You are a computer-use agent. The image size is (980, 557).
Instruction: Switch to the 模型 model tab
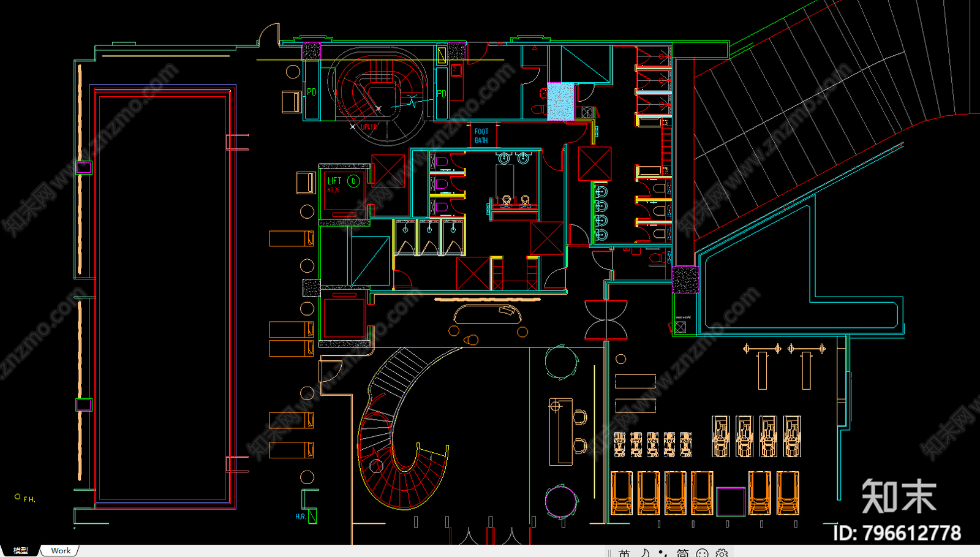pyautogui.click(x=20, y=551)
